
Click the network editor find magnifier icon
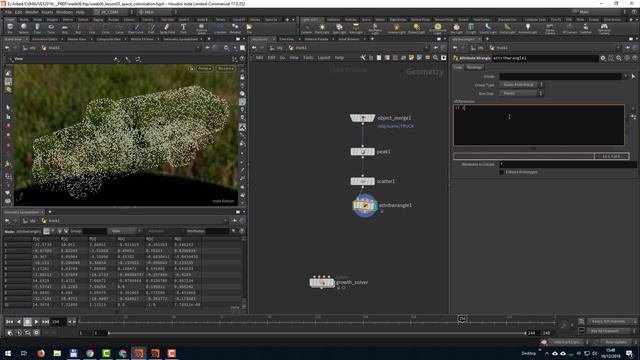436,58
